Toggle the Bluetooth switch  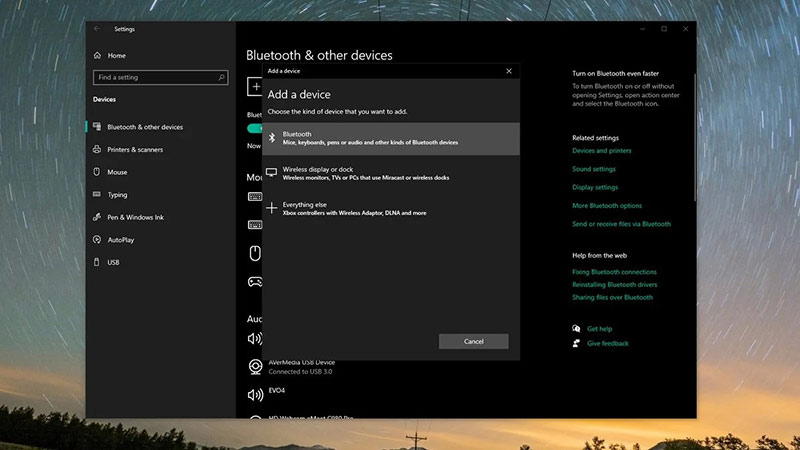click(x=254, y=129)
